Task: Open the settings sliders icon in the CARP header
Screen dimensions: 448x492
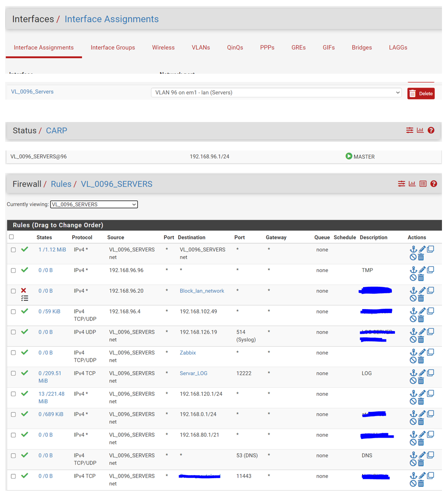Action: point(410,130)
